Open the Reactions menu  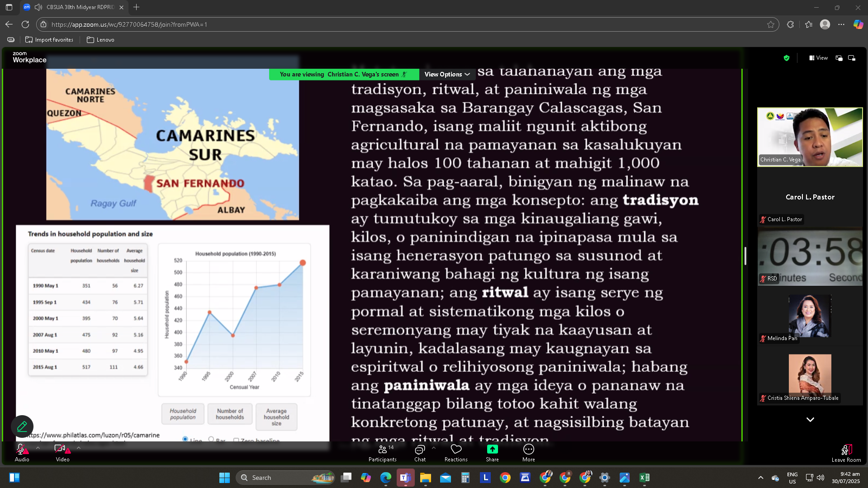[x=456, y=453]
